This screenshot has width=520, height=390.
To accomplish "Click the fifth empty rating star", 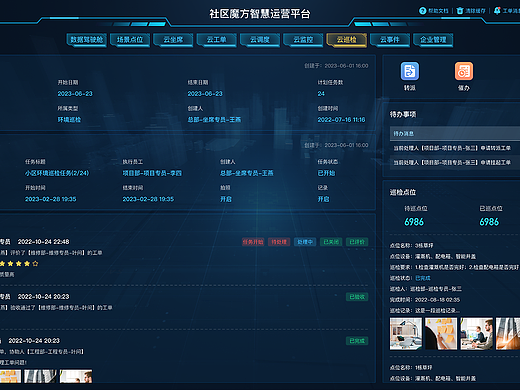I will (x=35, y=264).
